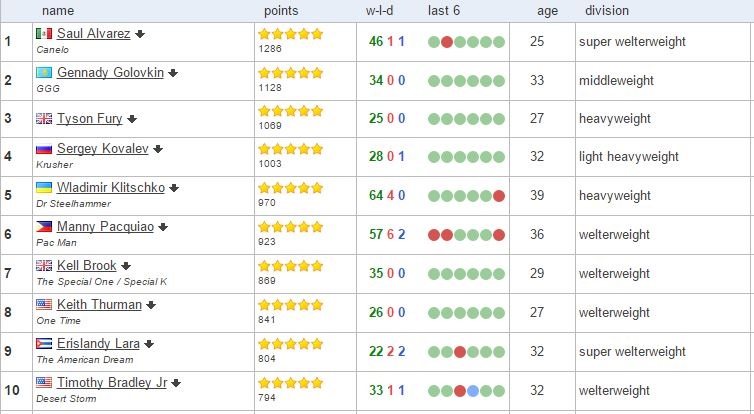Sort by the points column header
Screen dimensions: 754x414
pyautogui.click(x=280, y=10)
